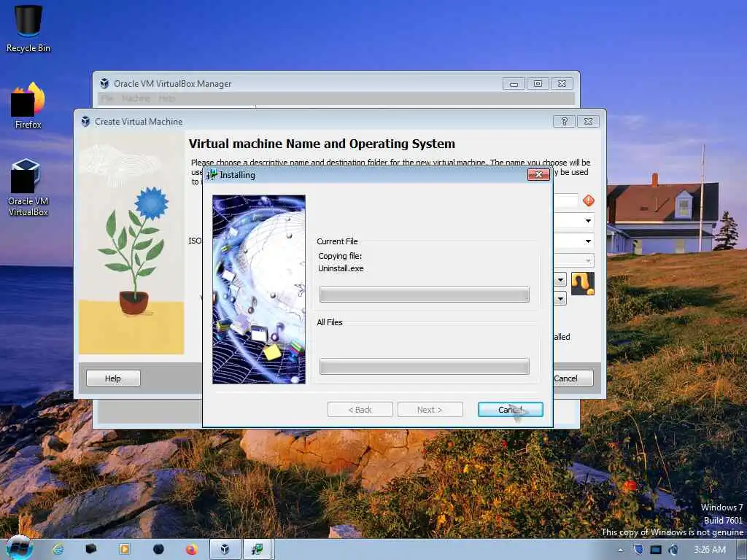Open the volume tray icon
The width and height of the screenshot is (747, 560).
(673, 550)
